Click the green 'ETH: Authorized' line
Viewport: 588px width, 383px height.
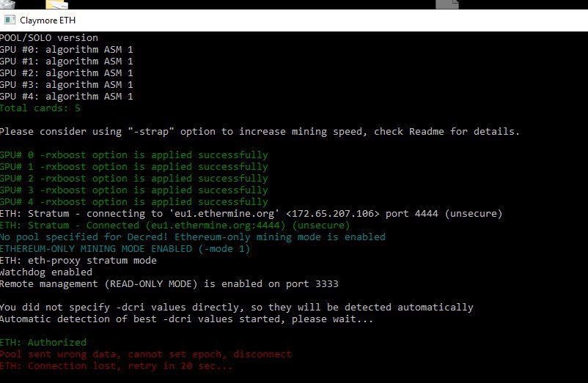pyautogui.click(x=43, y=343)
